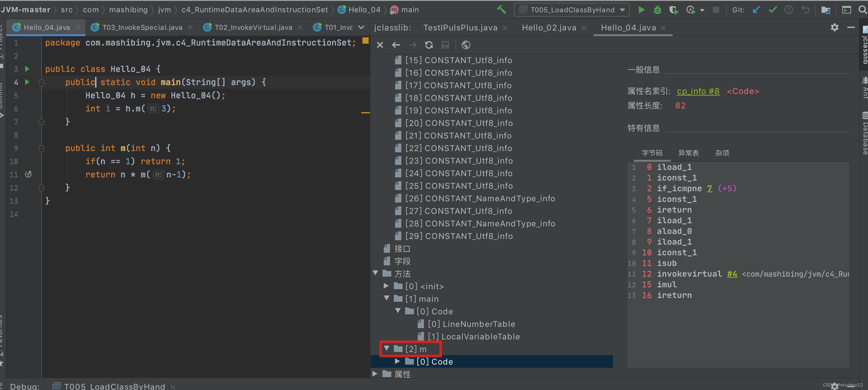
Task: Close Hello_02.java jclasslib tab
Action: point(584,28)
